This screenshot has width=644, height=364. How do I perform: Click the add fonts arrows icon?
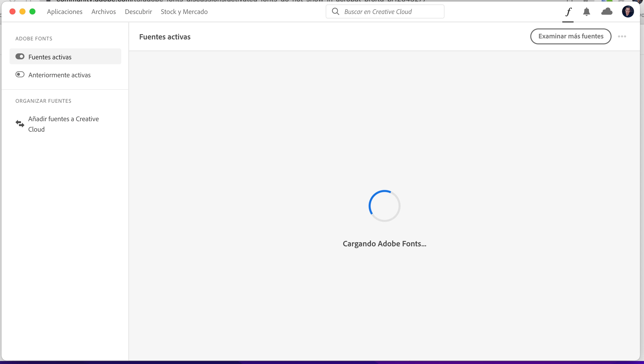click(x=20, y=123)
